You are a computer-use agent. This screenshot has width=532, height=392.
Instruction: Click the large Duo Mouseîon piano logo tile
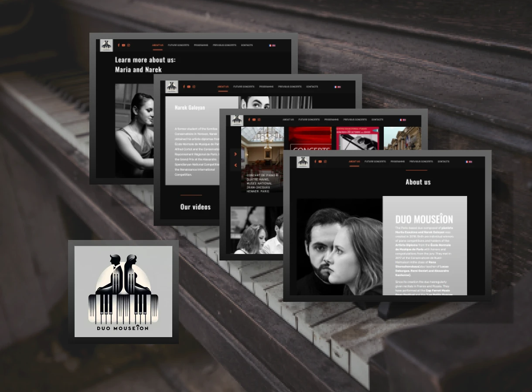[x=123, y=291]
